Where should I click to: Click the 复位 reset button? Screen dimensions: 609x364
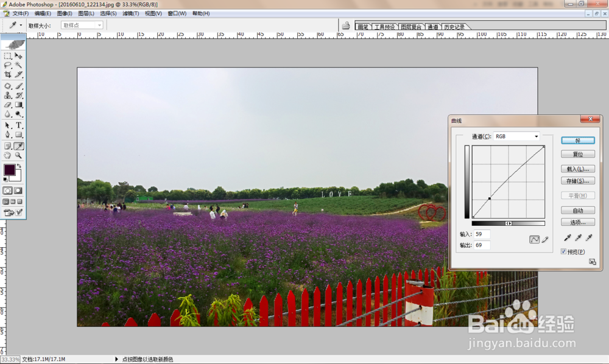[578, 154]
